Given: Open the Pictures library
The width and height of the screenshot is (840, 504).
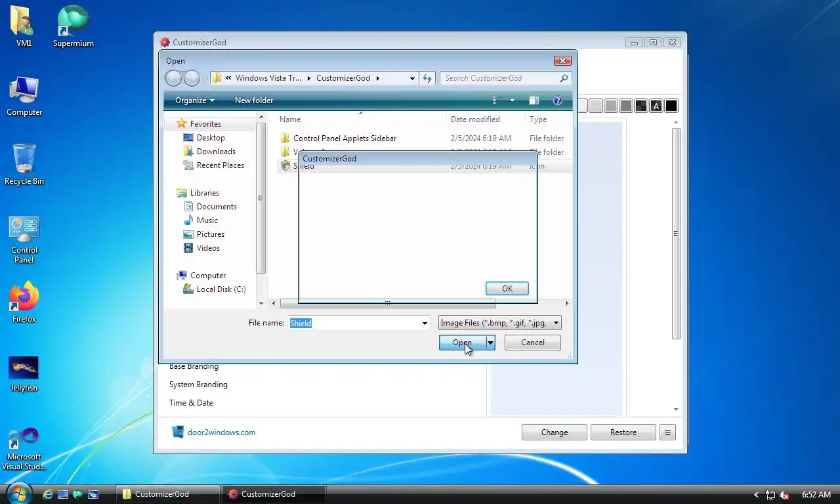Looking at the screenshot, I should (x=210, y=234).
